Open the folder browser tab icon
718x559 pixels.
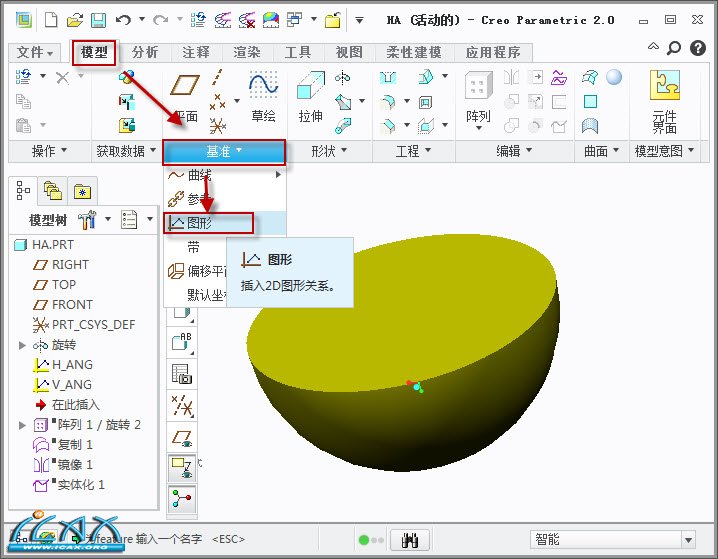coord(53,190)
